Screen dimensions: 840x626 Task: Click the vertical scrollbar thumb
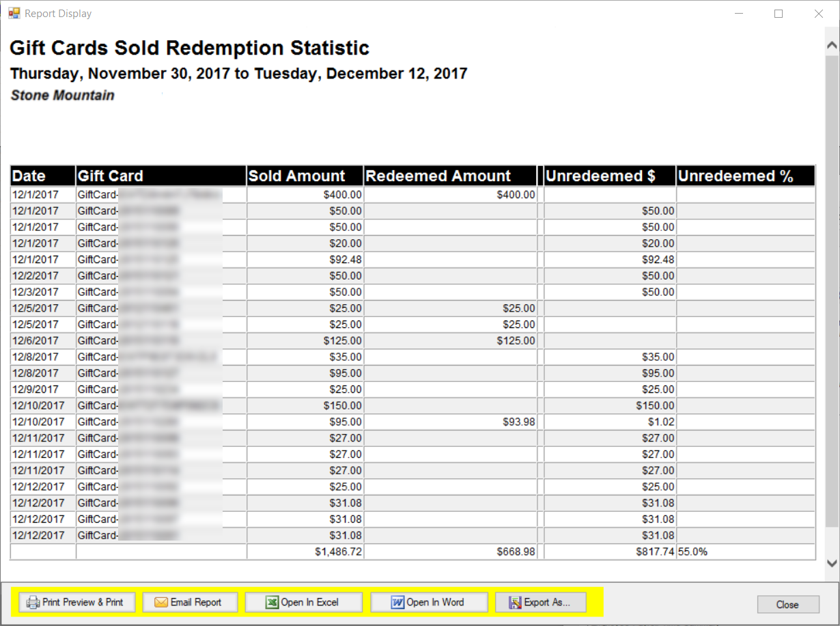pyautogui.click(x=832, y=290)
